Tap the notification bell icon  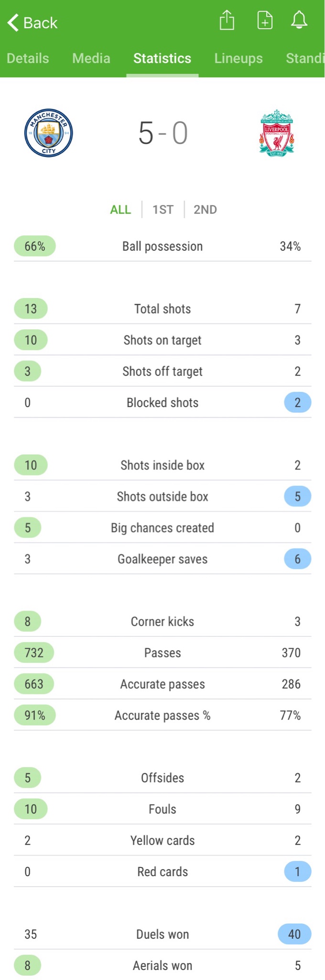pyautogui.click(x=299, y=21)
